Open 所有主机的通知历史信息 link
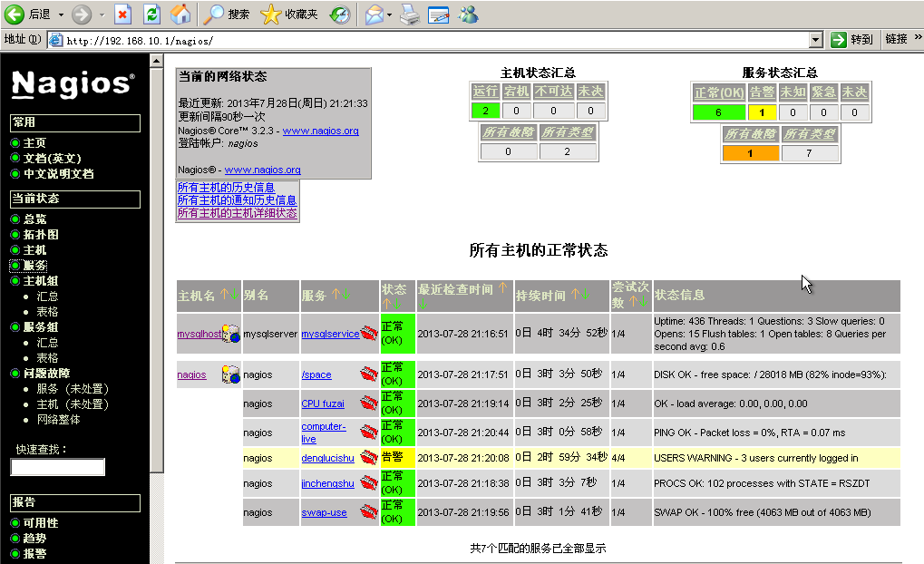The width and height of the screenshot is (924, 564). pyautogui.click(x=237, y=200)
